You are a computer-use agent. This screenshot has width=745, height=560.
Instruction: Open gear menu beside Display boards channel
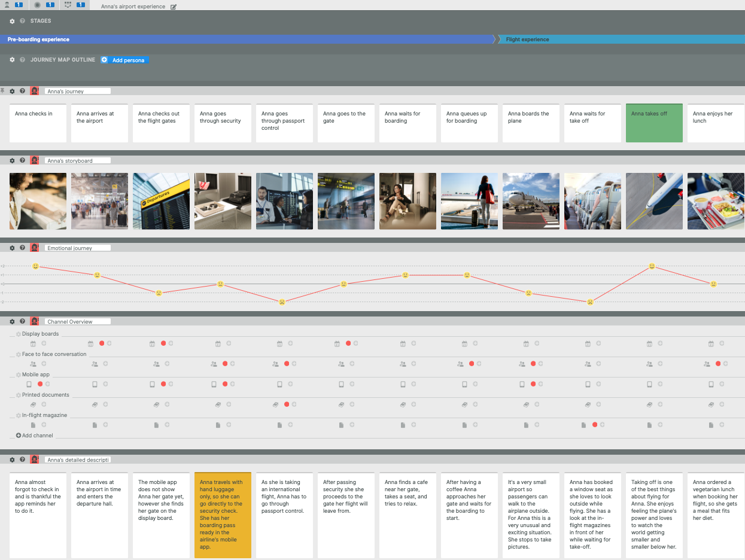click(19, 334)
